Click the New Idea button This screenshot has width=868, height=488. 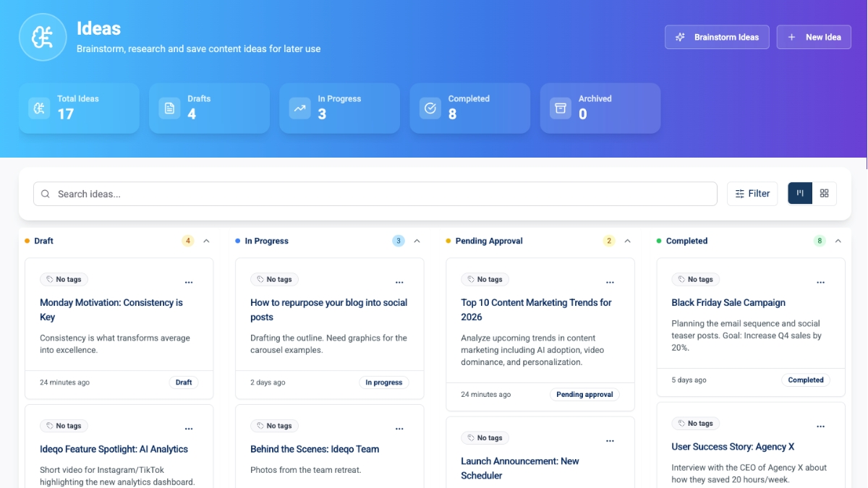(x=814, y=37)
